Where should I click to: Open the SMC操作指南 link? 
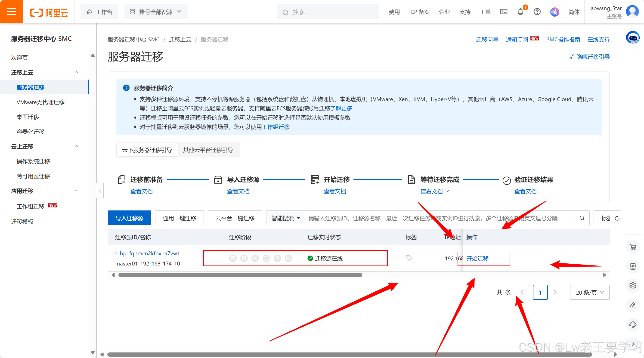tap(563, 39)
